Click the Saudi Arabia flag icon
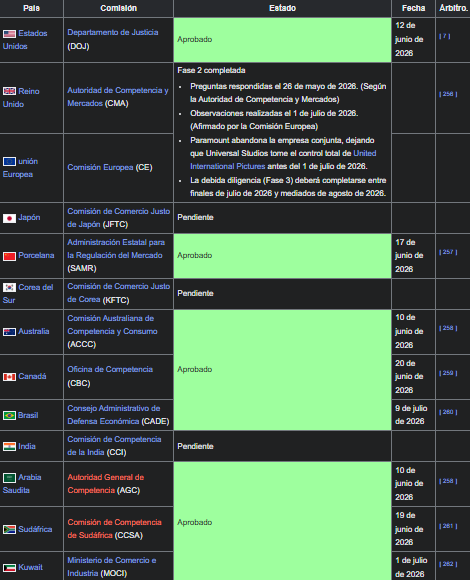Screen dimensions: 470x580 coord(9,478)
